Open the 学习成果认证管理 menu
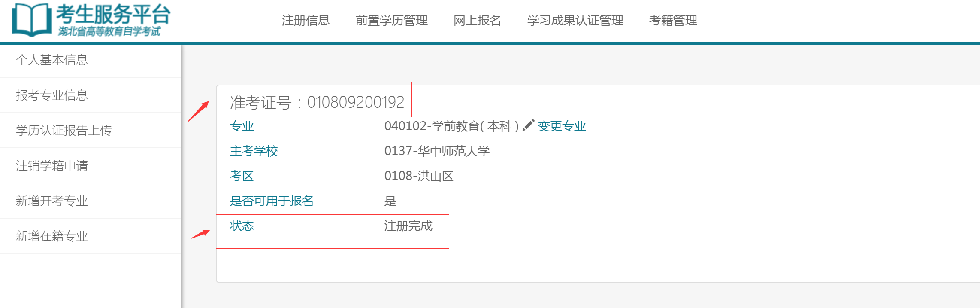 [x=576, y=20]
